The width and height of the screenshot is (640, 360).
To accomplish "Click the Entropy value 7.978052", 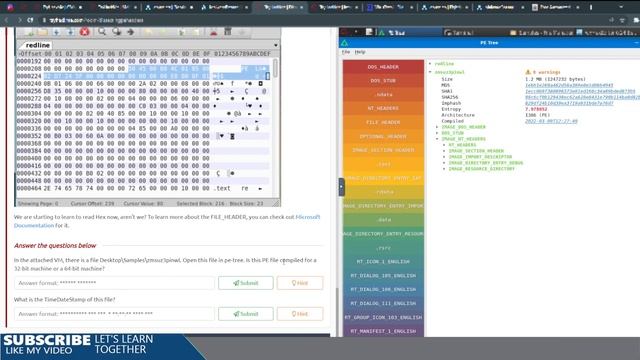I will click(536, 109).
